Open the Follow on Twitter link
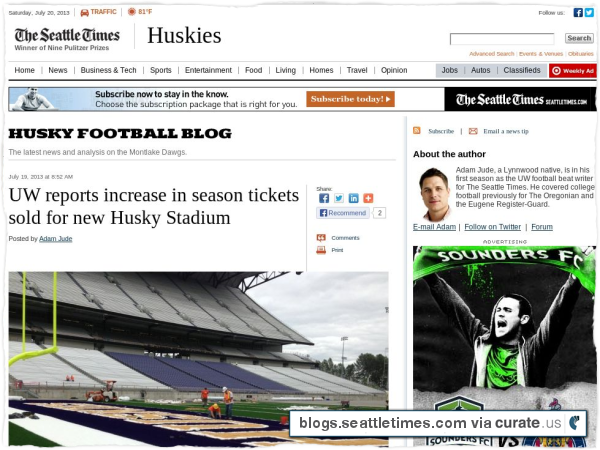 coord(492,227)
